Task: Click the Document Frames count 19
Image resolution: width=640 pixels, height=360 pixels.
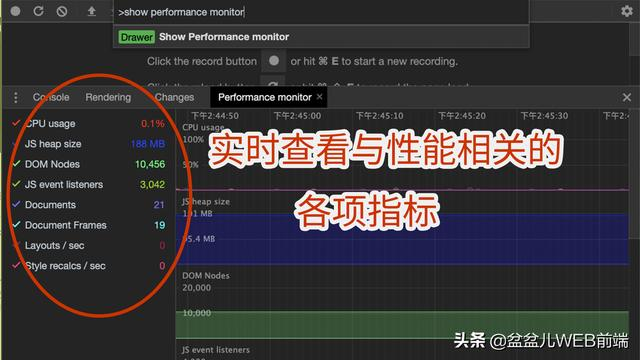Action: pos(160,225)
